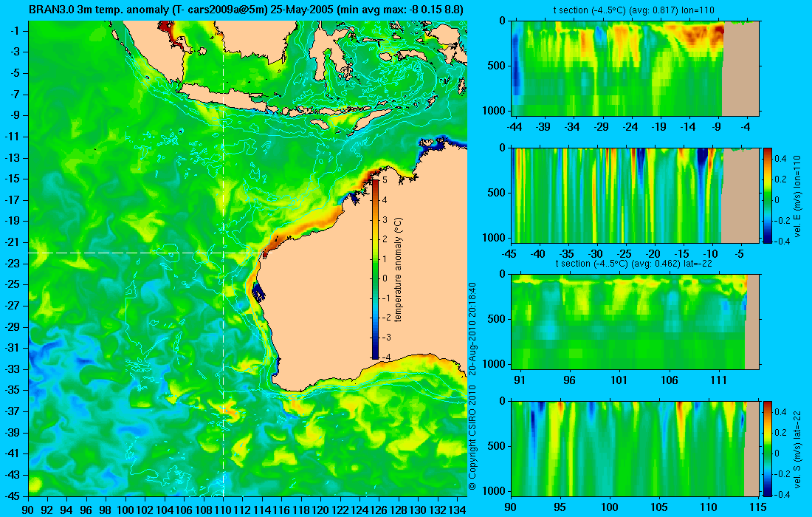
Task: Click the "vel. S (m/s) lat=-22" label
Action: point(797,448)
